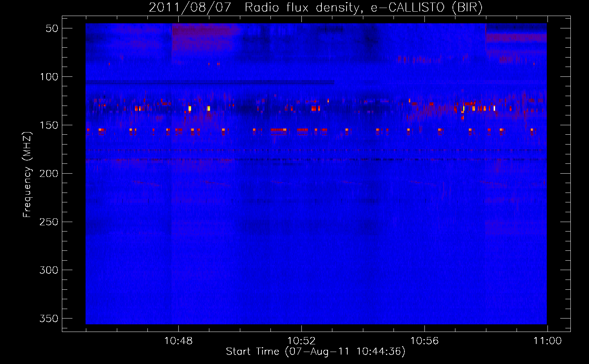Click the "Start Time (07-Aug-11 10:44:36)" label

point(316,352)
